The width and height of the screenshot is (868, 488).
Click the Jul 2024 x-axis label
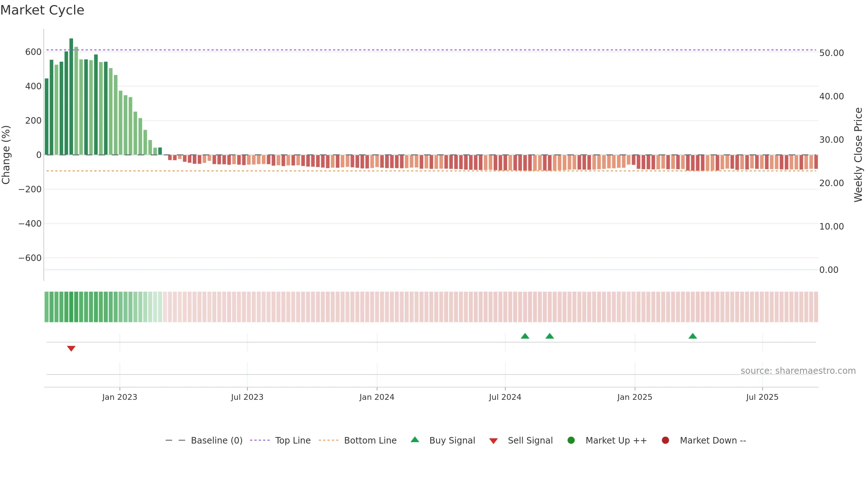pyautogui.click(x=505, y=397)
